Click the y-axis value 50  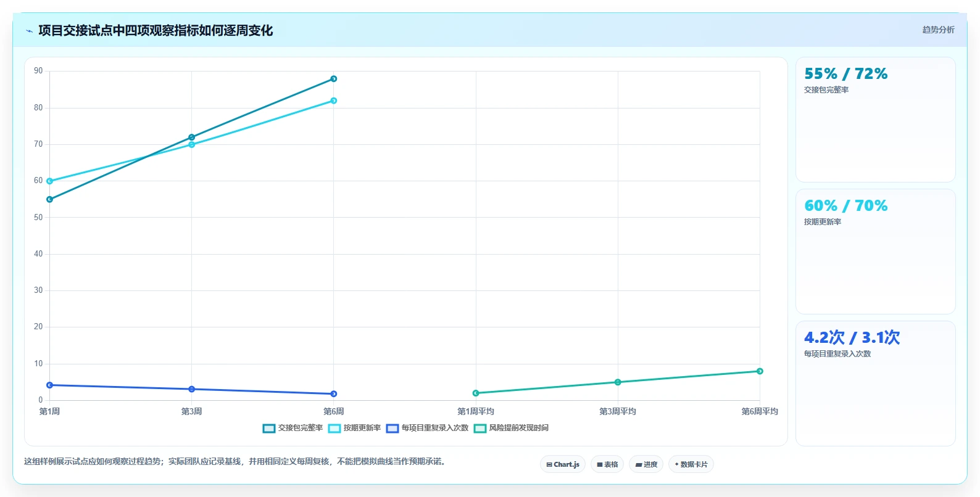(x=38, y=218)
